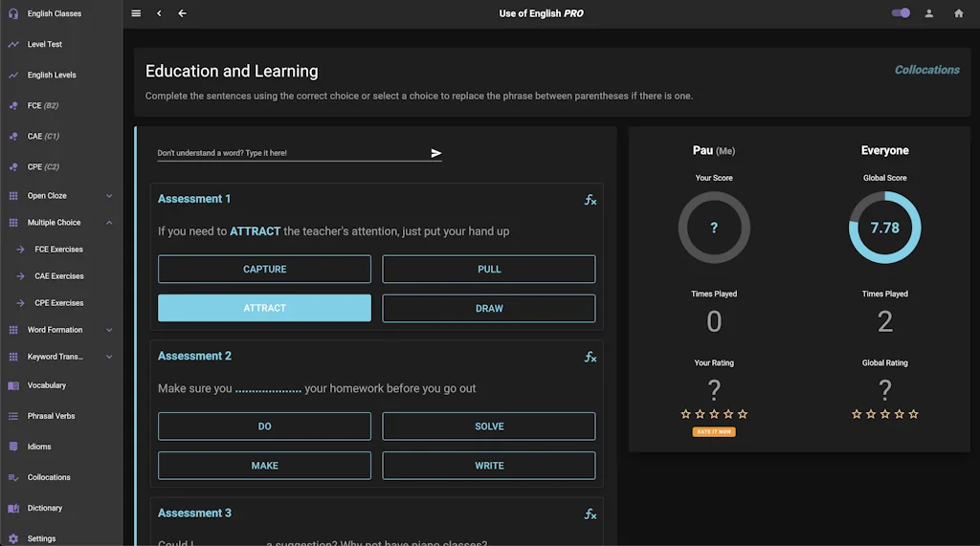Click the fx icon in Assessment 3
The image size is (980, 546).
point(590,514)
